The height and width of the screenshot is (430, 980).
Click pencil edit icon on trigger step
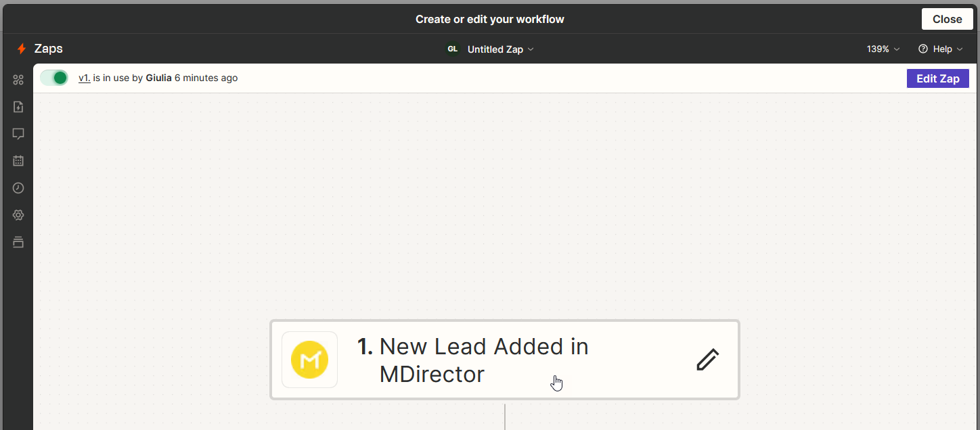707,360
